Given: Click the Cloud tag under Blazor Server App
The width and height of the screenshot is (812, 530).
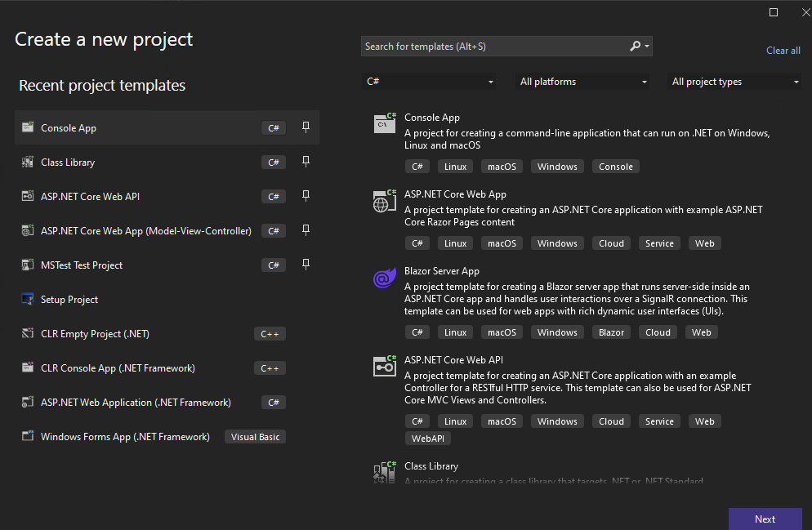Looking at the screenshot, I should click(x=658, y=332).
